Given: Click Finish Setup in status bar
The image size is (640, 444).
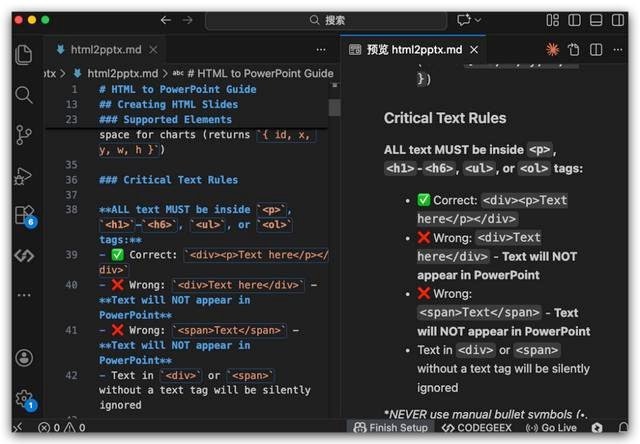Looking at the screenshot, I should click(x=393, y=428).
